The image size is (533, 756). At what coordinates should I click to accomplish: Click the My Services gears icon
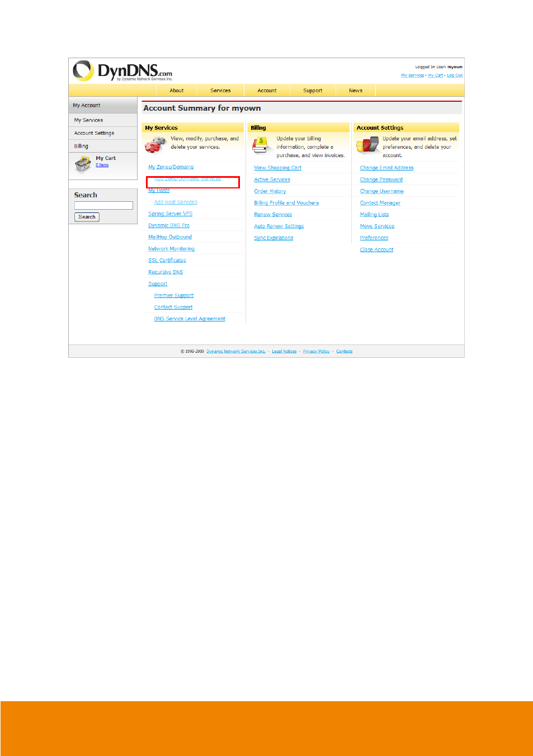tap(155, 145)
